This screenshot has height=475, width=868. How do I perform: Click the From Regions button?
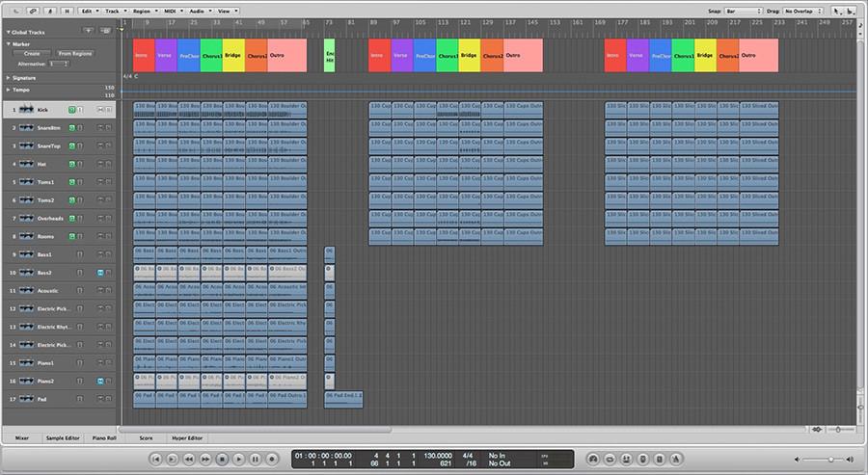pyautogui.click(x=74, y=54)
